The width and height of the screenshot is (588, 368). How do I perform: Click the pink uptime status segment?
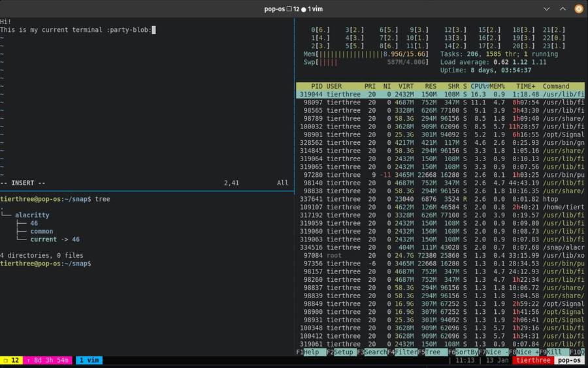[x=48, y=360]
